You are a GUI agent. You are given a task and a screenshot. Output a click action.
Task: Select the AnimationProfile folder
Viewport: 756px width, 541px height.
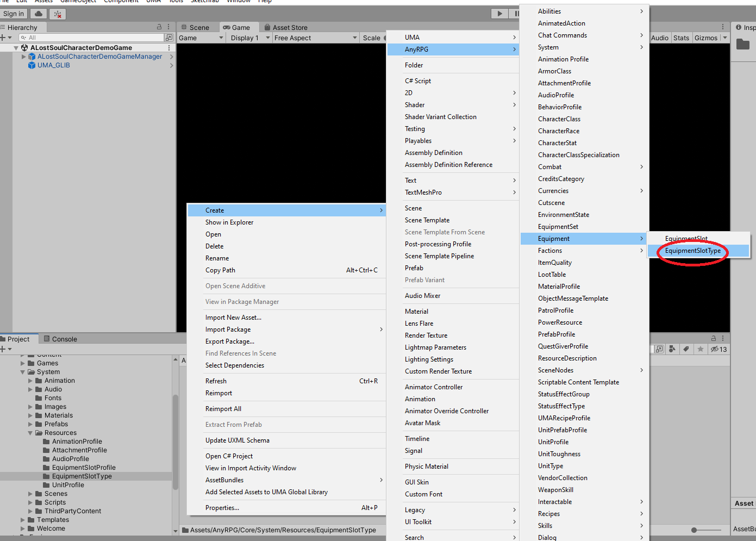[77, 441]
